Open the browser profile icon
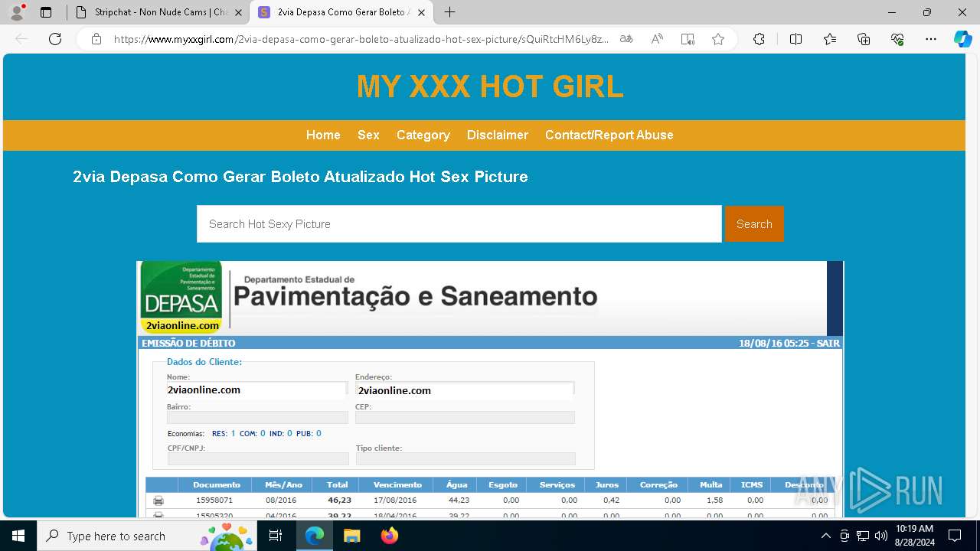Viewport: 980px width, 551px height. pos(17,12)
